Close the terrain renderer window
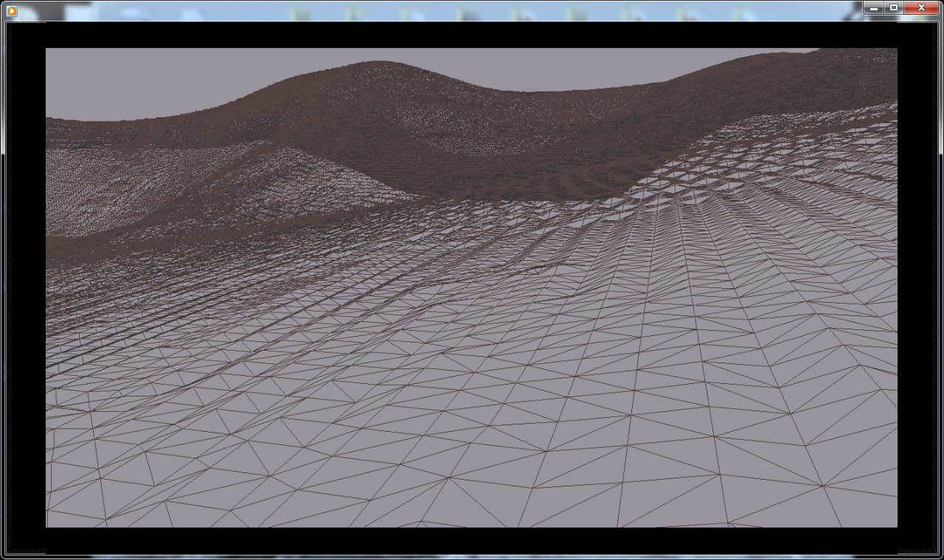Viewport: 944px width, 560px height. pyautogui.click(x=922, y=8)
